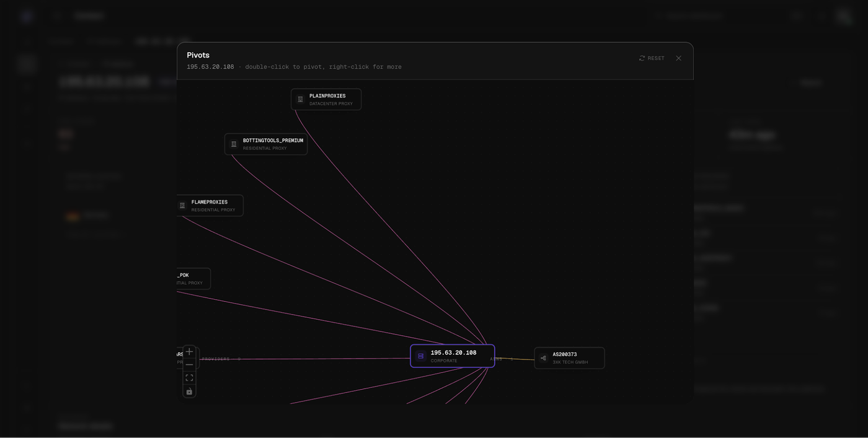Click the AS200373 node's network icon

[x=543, y=358]
